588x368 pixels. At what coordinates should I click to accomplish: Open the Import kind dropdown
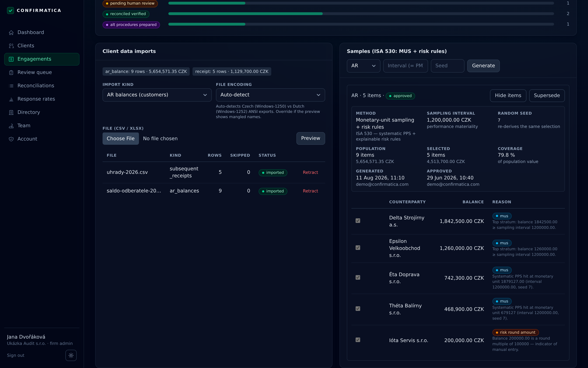tap(157, 95)
